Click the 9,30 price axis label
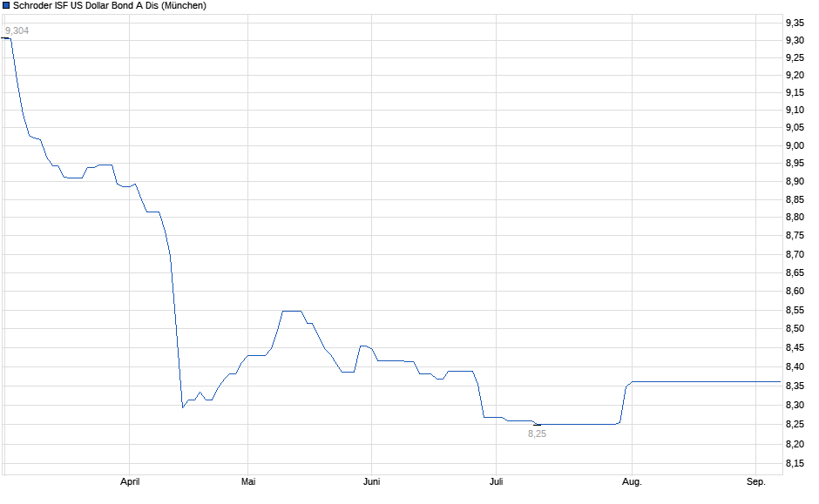The height and width of the screenshot is (504, 819). tap(795, 40)
